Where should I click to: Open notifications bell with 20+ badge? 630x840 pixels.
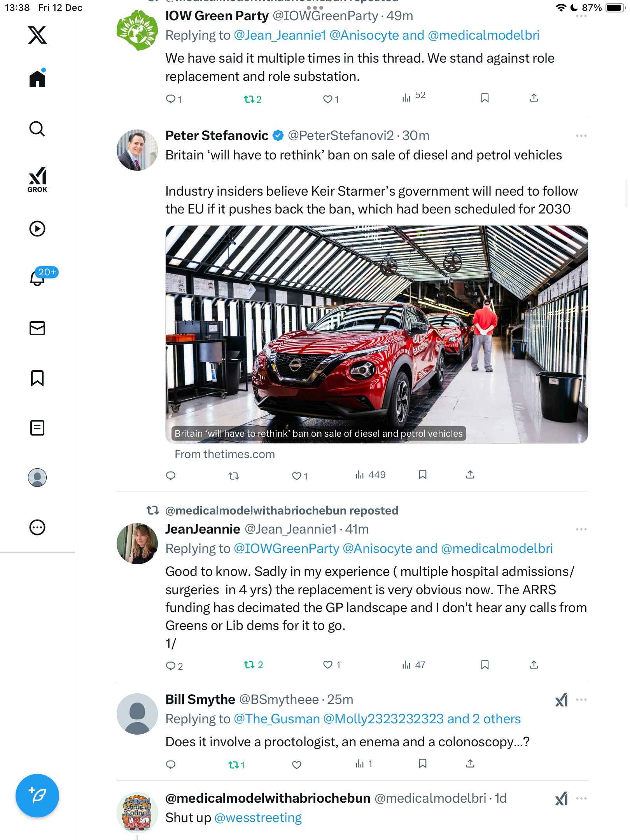click(38, 278)
